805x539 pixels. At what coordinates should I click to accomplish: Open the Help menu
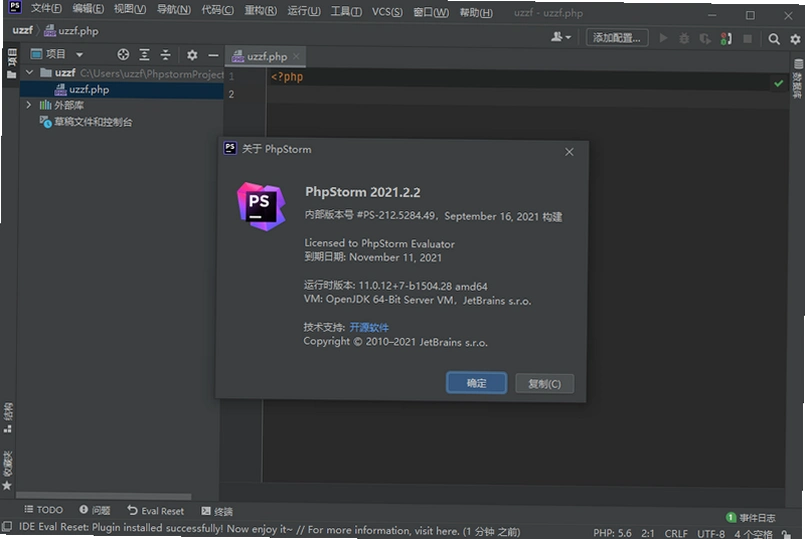click(475, 12)
